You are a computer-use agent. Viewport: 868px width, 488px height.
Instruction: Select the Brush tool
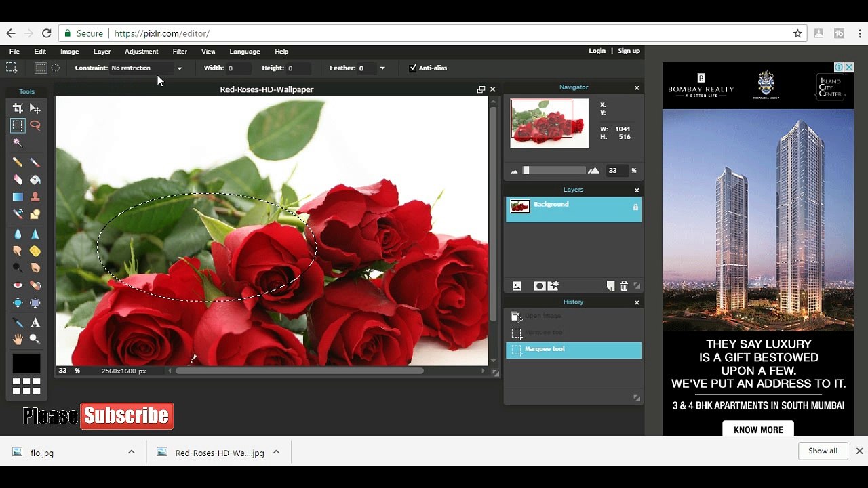tap(35, 163)
